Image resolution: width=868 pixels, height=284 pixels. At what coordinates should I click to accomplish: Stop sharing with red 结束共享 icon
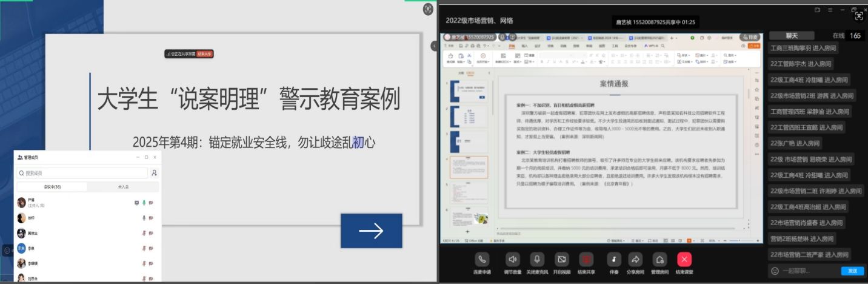point(586,259)
